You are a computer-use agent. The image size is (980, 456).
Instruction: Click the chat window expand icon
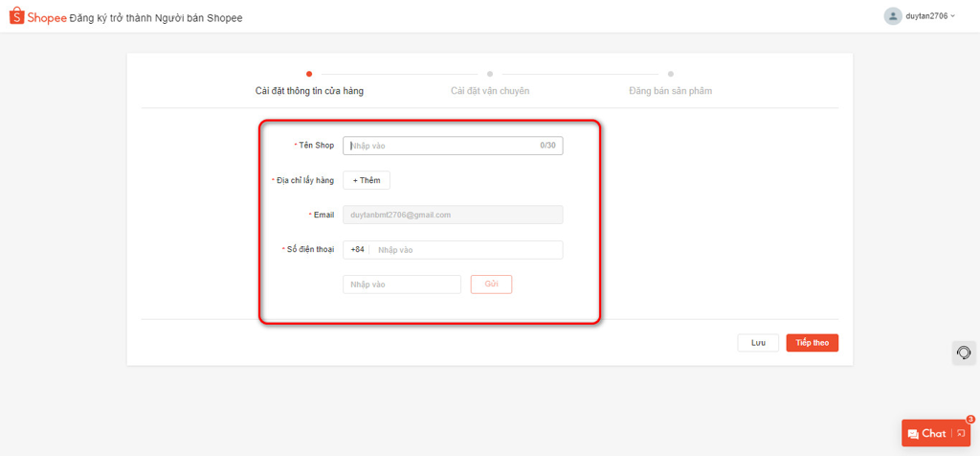pyautogui.click(x=962, y=434)
